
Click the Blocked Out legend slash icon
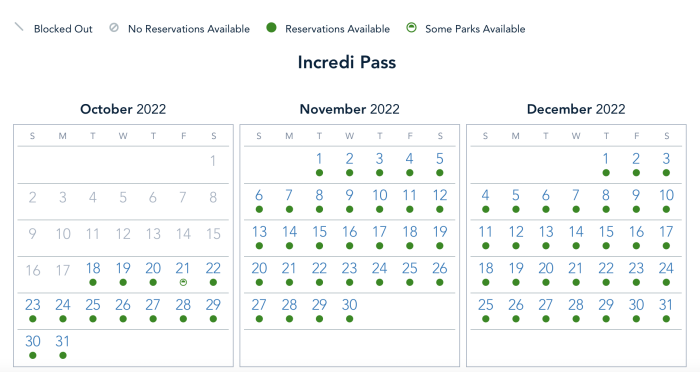(19, 27)
